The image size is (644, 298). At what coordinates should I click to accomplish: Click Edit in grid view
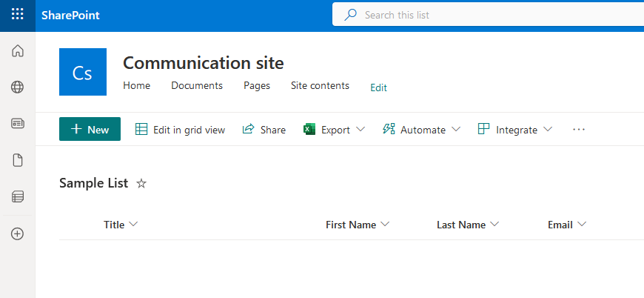tap(180, 130)
